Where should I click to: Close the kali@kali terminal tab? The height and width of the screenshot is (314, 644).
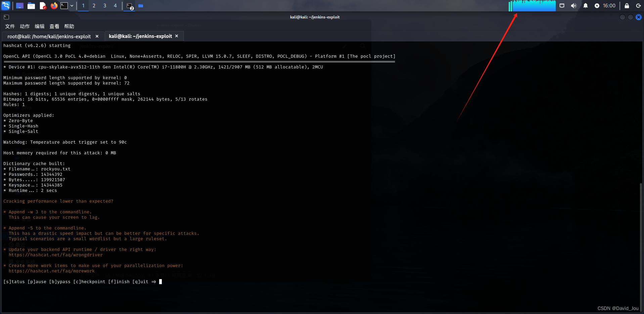(177, 36)
